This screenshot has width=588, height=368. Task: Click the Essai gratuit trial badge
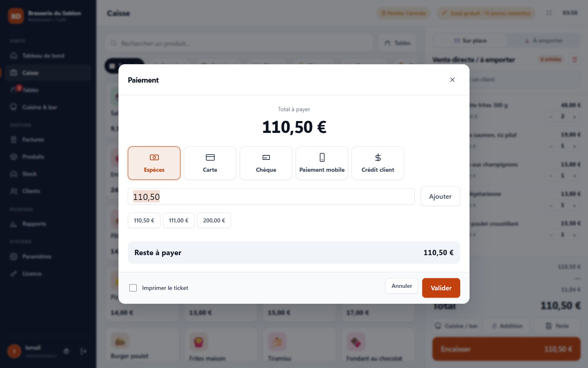point(486,13)
